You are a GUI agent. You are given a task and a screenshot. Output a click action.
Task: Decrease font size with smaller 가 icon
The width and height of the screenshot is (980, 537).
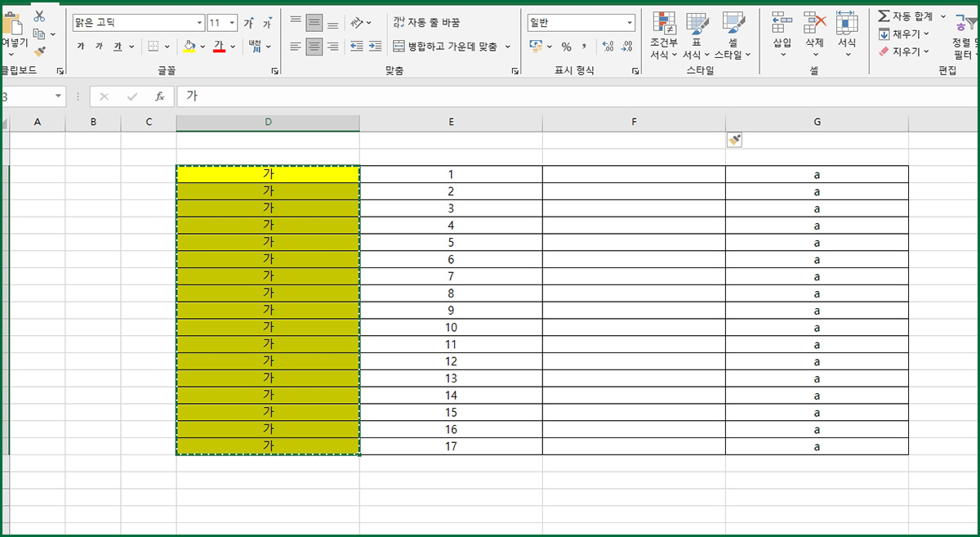(x=267, y=23)
